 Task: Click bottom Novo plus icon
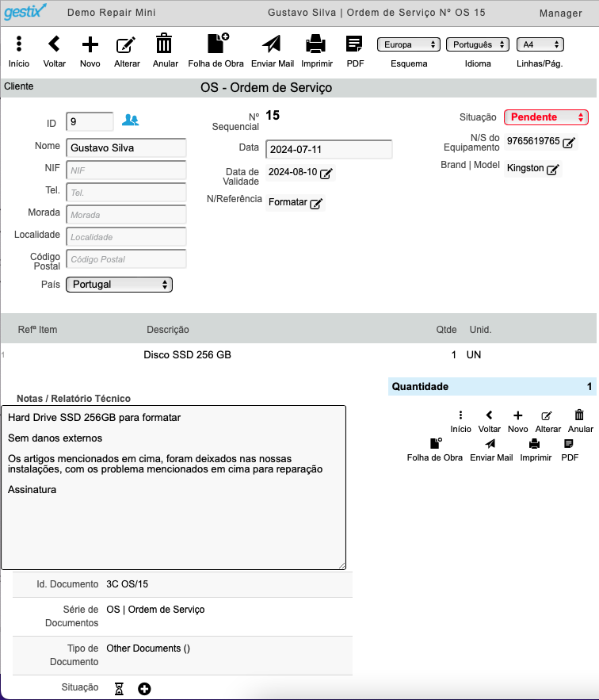[517, 415]
